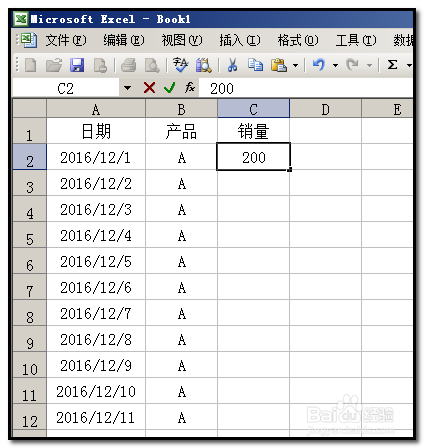Open the 编辑(E) menu
The width and height of the screenshot is (424, 448).
[x=124, y=40]
